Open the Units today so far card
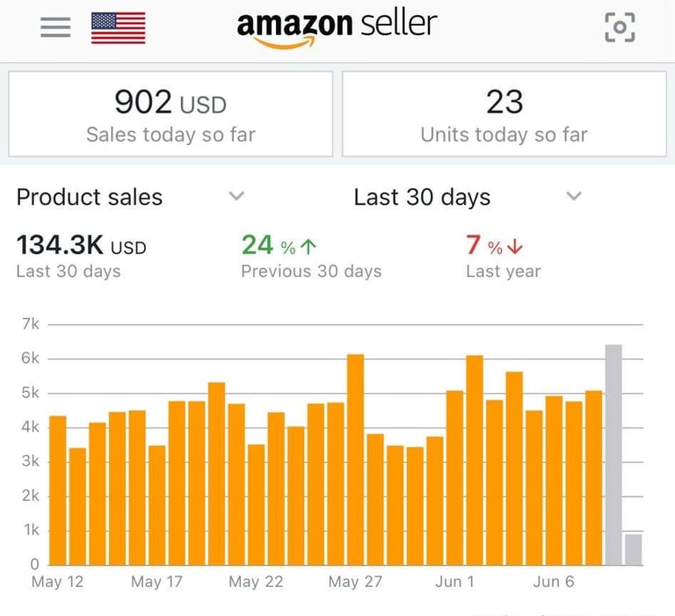The height and width of the screenshot is (616, 675). coord(504,114)
